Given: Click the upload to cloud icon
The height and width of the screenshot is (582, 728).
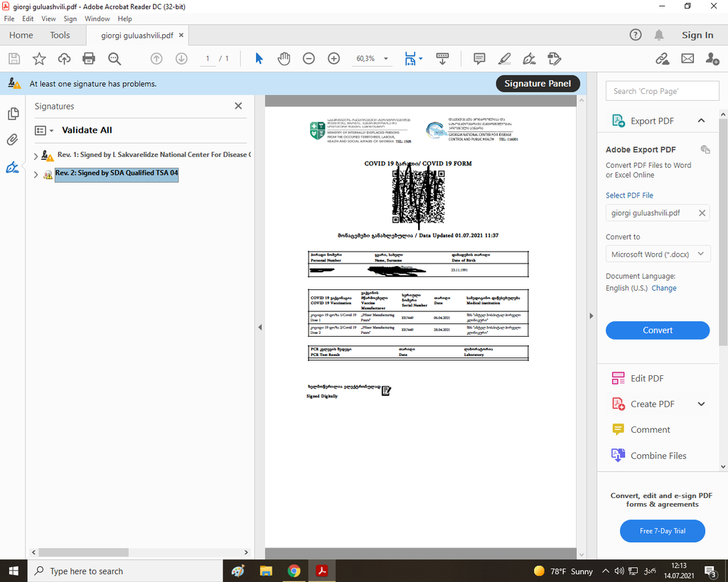Looking at the screenshot, I should [x=64, y=58].
